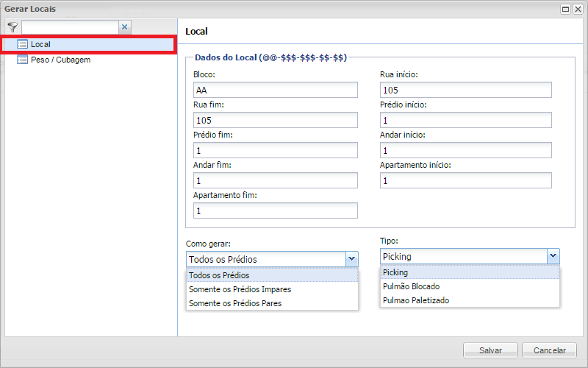Click the Bloco input field
The height and width of the screenshot is (368, 588).
[275, 90]
